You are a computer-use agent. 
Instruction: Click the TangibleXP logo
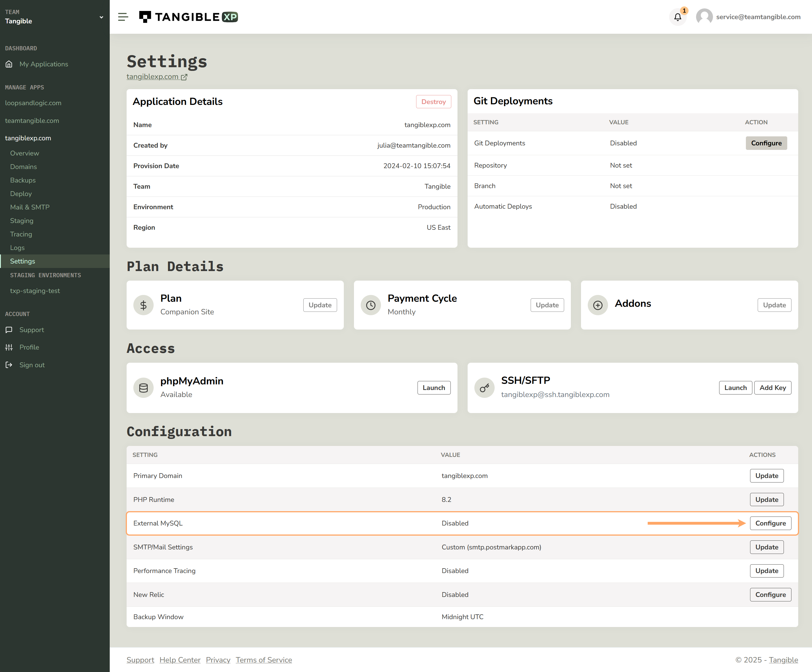[x=188, y=17]
